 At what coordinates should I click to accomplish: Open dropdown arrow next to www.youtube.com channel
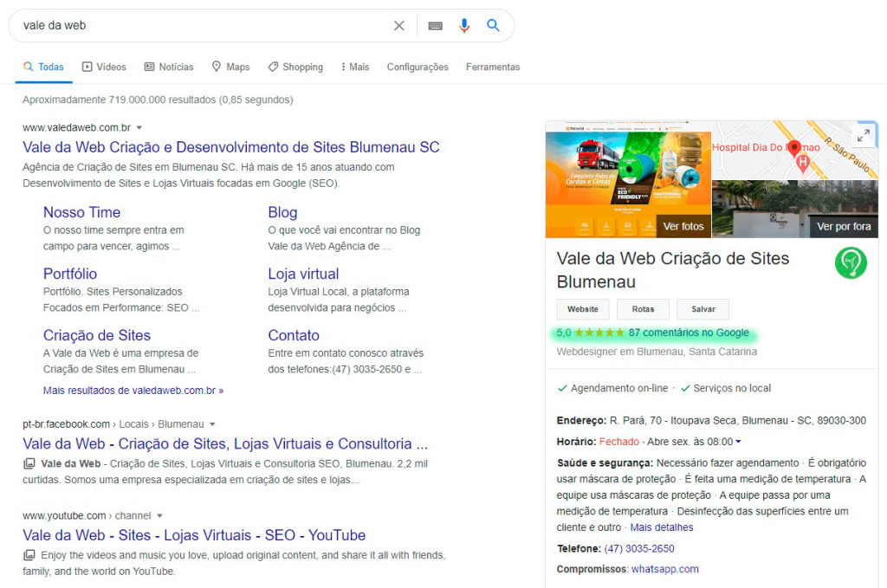159,515
